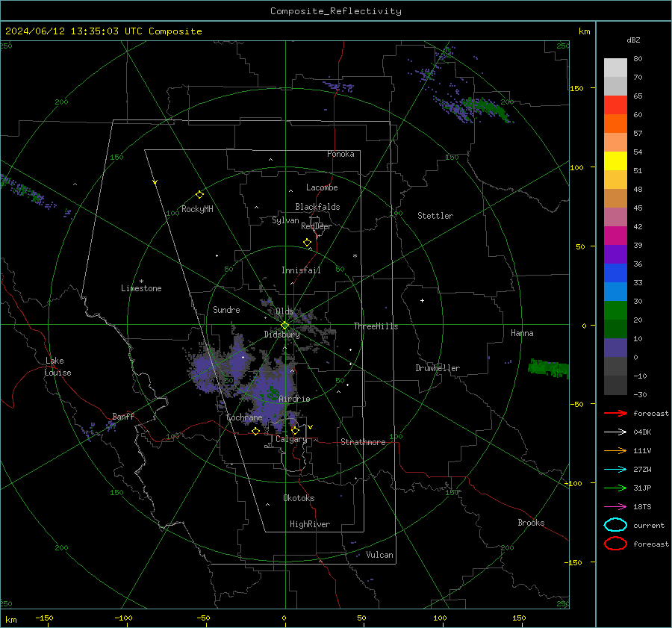Screen dimensions: 672x628
Task: Click the Banff town label
Action: point(123,417)
